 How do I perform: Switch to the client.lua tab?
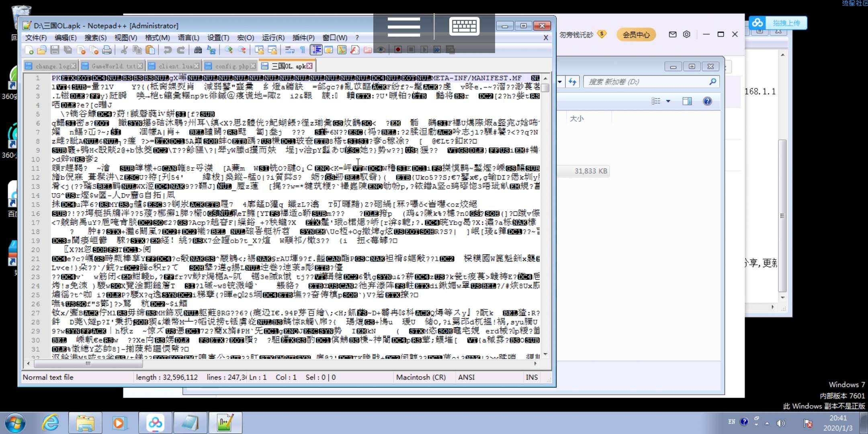tap(174, 66)
